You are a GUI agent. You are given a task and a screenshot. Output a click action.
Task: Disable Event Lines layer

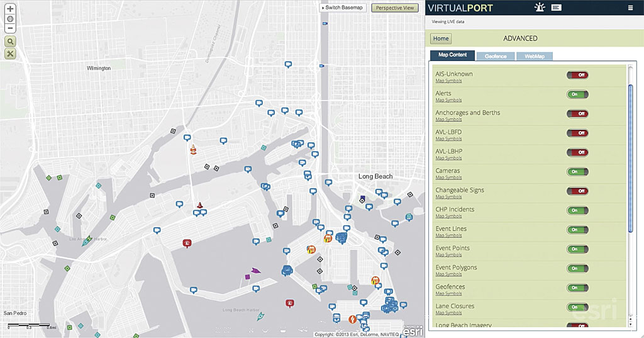click(x=577, y=230)
